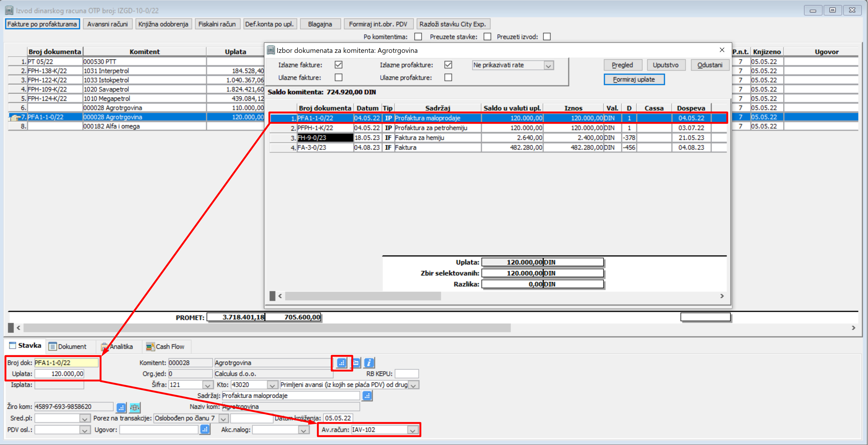Uncheck Izlazne fakture checkbox
The image size is (868, 445).
pos(338,65)
